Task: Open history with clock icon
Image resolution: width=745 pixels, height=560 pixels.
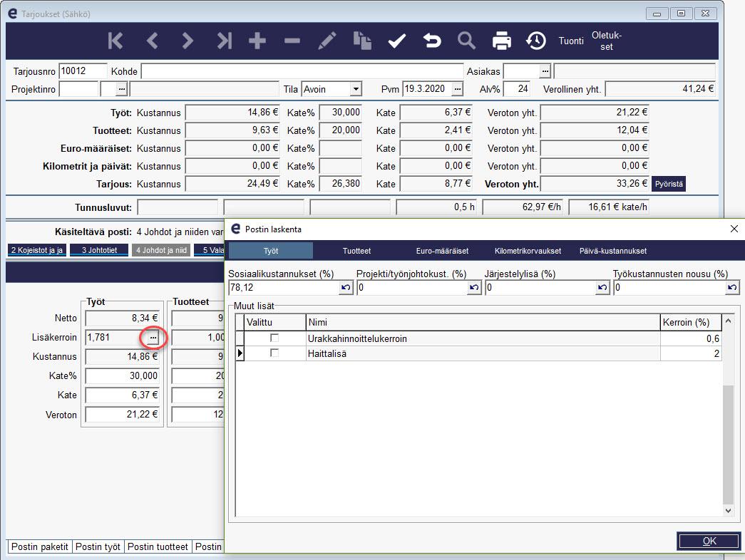Action: pos(536,41)
